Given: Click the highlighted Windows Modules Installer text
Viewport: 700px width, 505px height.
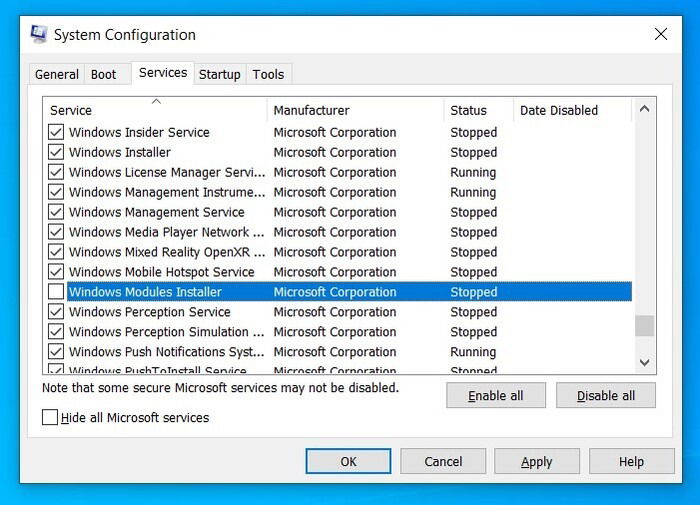Looking at the screenshot, I should (x=145, y=292).
